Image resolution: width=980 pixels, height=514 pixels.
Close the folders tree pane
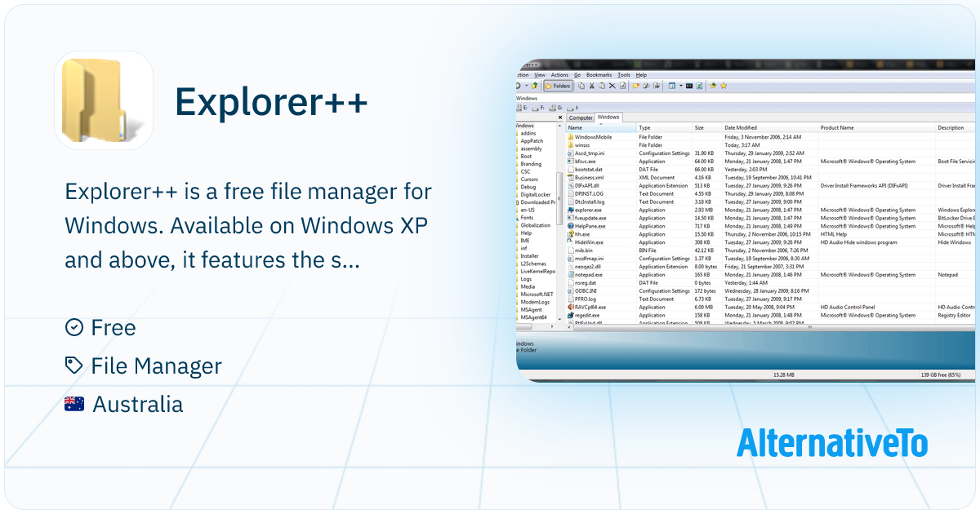pos(560,117)
